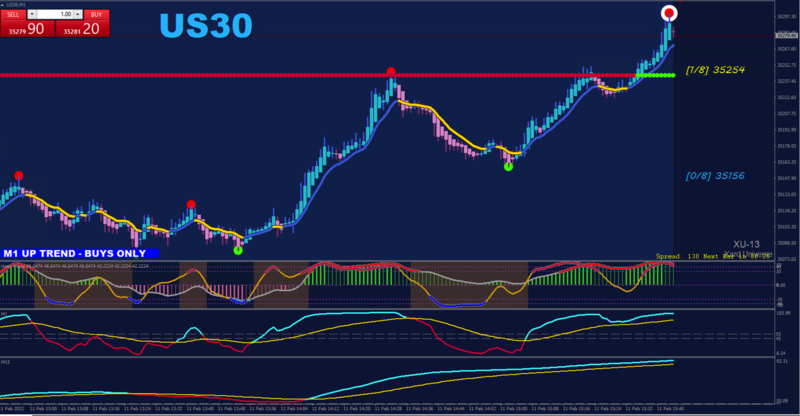Select the white-circled red signal dot at latest high
The image size is (800, 416).
click(x=669, y=13)
